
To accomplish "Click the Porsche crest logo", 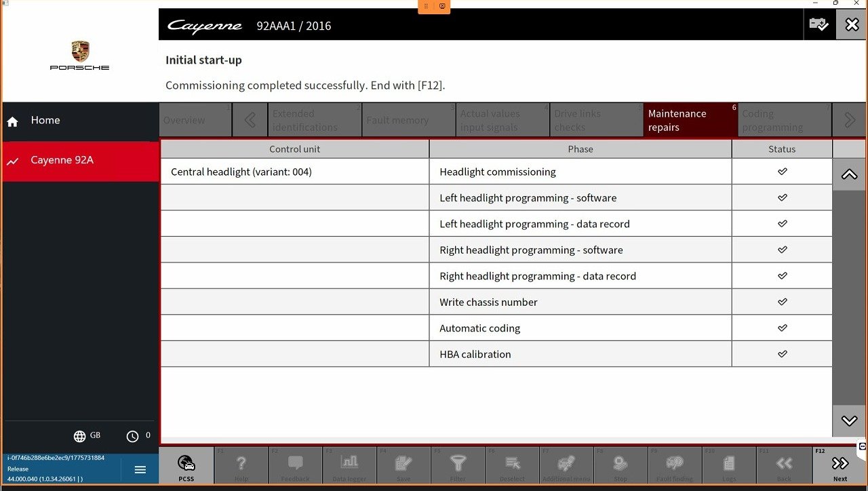I will click(x=80, y=51).
